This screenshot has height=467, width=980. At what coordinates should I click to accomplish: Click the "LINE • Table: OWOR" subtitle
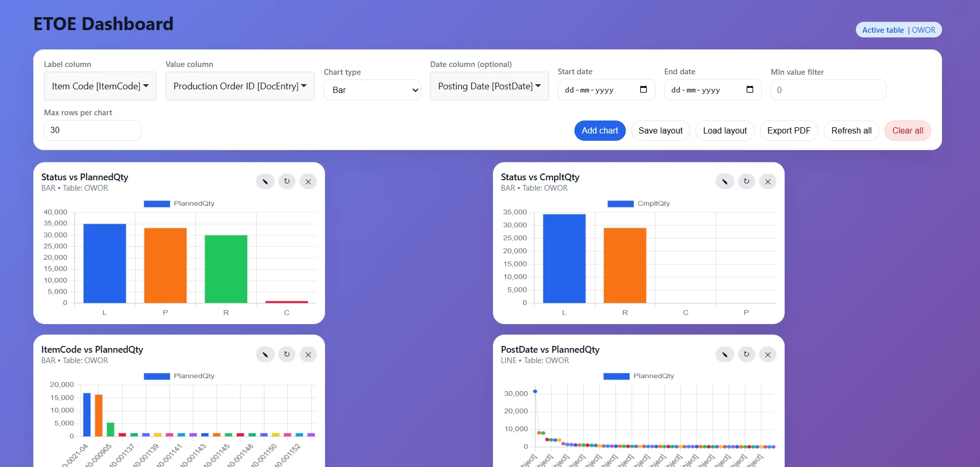coord(535,361)
